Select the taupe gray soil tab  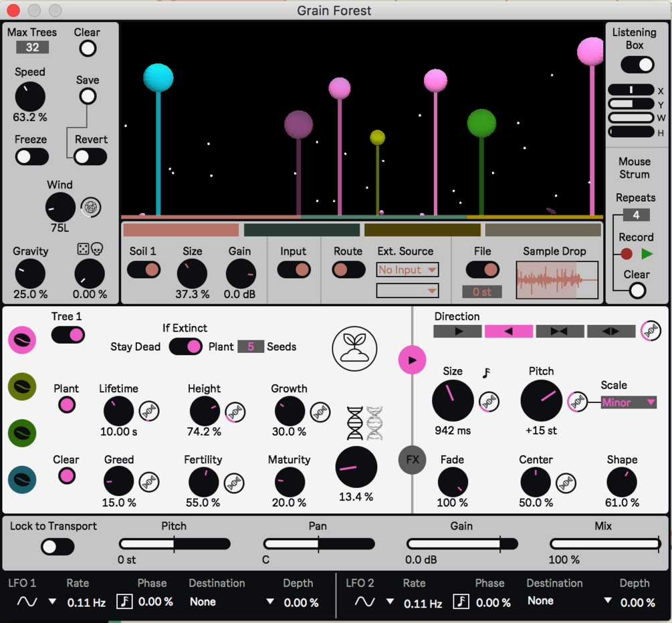click(543, 230)
